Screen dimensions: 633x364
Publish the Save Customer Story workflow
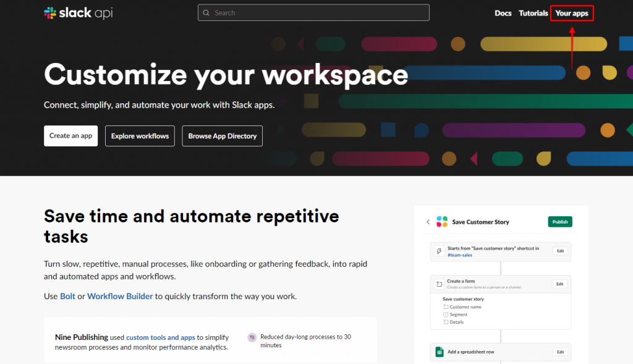(559, 221)
